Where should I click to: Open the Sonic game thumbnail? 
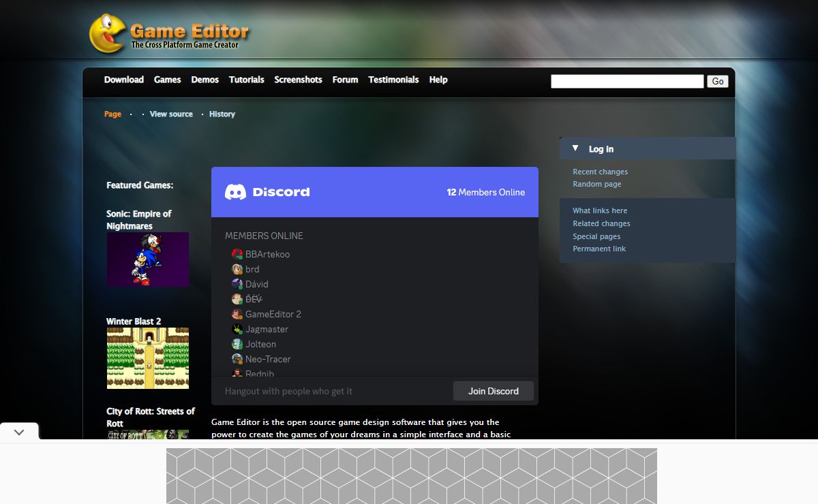148,259
